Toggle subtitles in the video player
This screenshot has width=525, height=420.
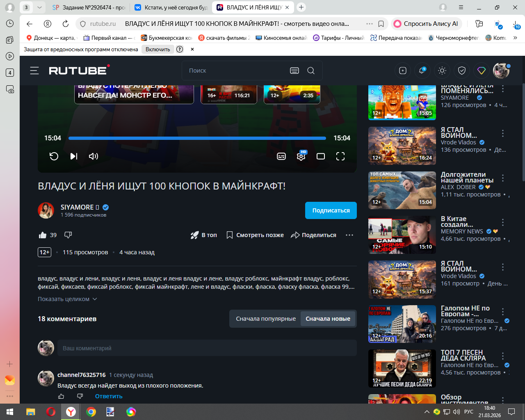[281, 156]
